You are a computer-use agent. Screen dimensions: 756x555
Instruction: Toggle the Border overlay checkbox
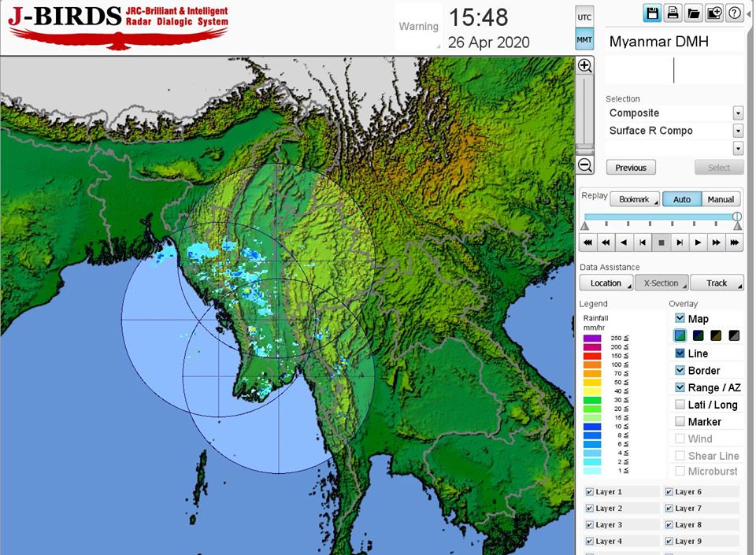[x=680, y=370]
